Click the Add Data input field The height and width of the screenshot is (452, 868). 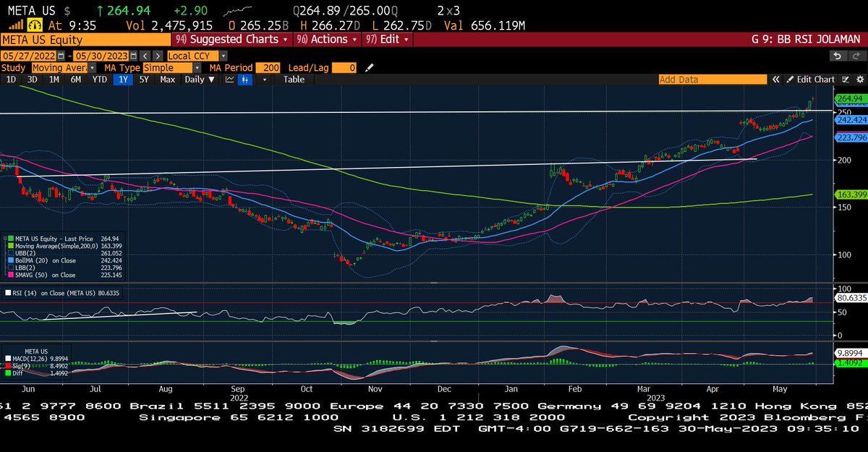tap(712, 80)
